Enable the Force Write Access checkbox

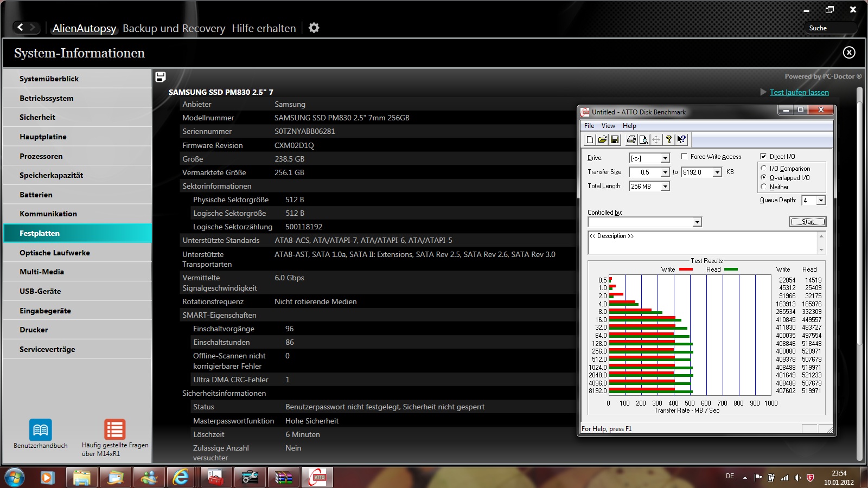(x=684, y=156)
